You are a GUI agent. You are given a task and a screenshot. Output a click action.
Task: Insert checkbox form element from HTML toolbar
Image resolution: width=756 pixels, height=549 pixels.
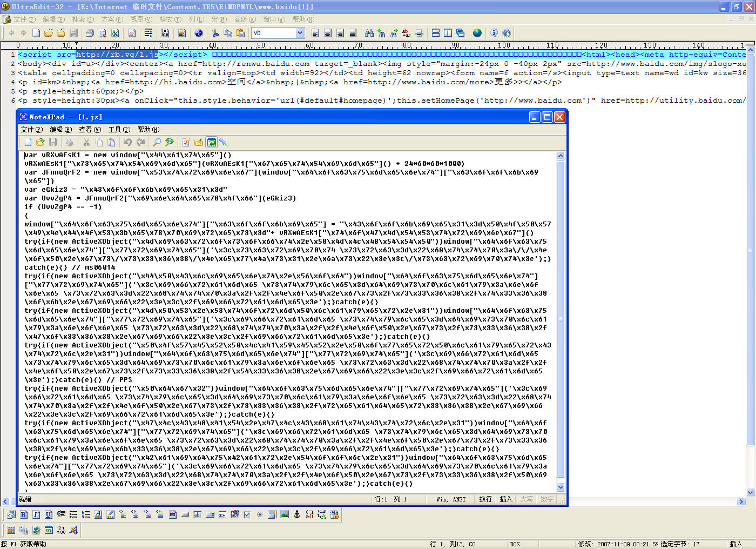(x=247, y=514)
